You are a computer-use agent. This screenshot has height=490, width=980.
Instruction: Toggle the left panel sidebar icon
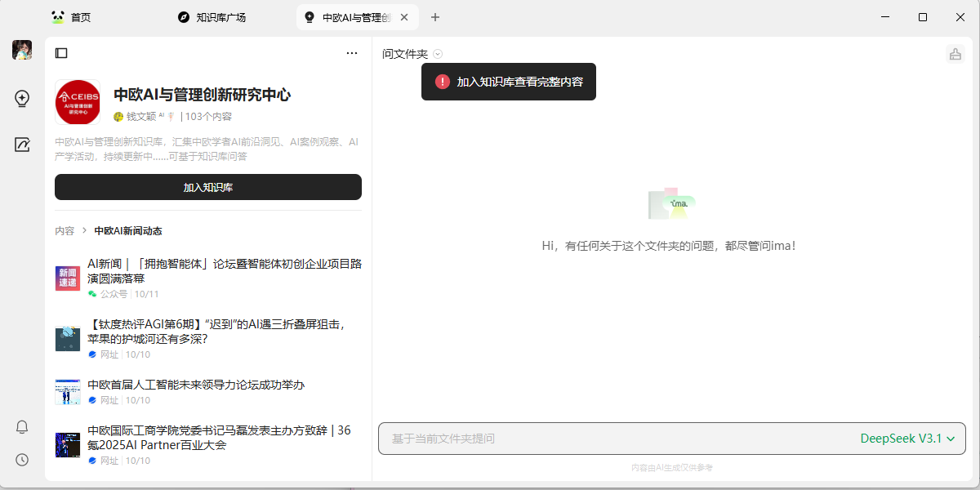[x=61, y=53]
